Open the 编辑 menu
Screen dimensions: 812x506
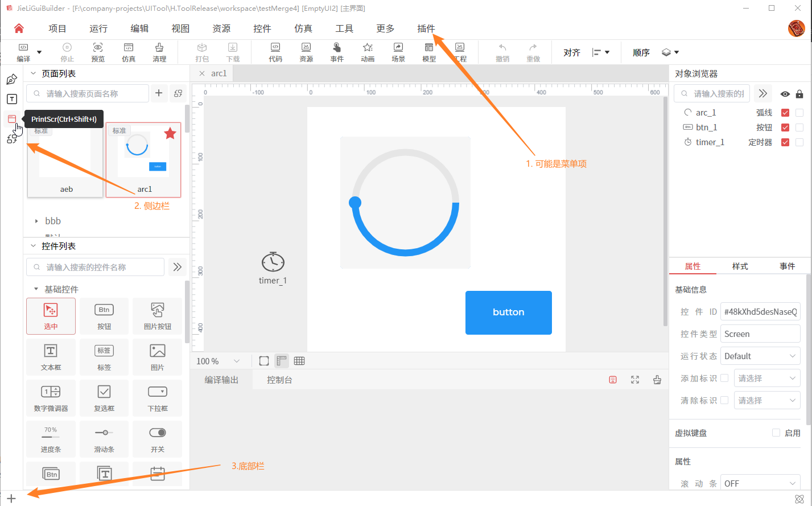pyautogui.click(x=139, y=29)
